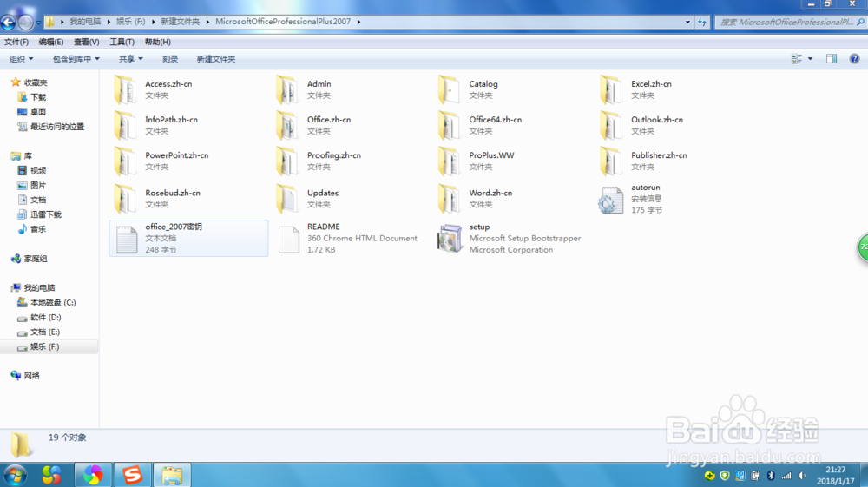Toggle the preview pane button
The height and width of the screenshot is (487, 868).
832,59
